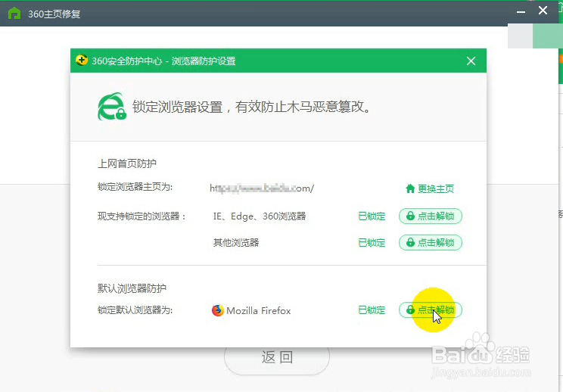Click 已锁定 status for Mozilla Firefox
Viewport: 563px width, 392px height.
[x=372, y=310]
